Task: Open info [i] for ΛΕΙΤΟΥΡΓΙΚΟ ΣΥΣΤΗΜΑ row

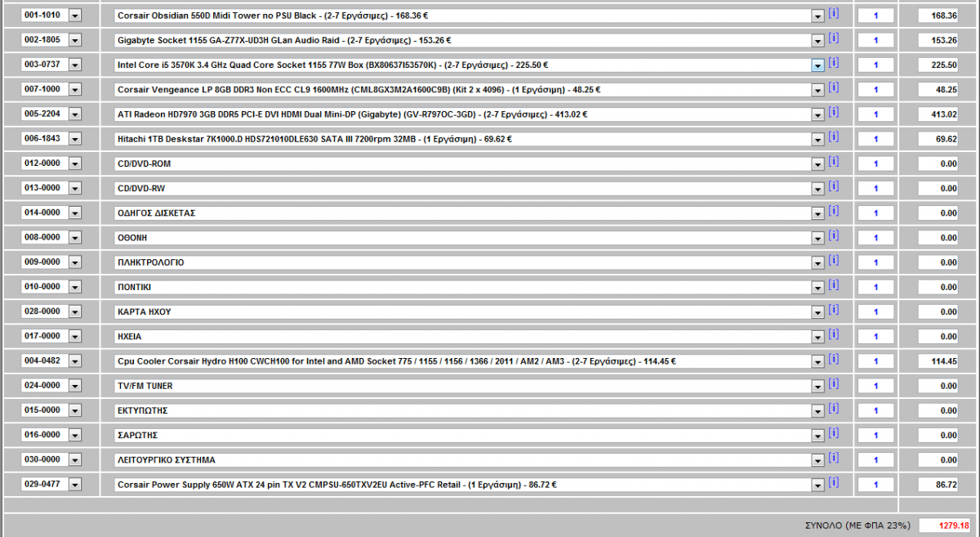Action: tap(833, 458)
